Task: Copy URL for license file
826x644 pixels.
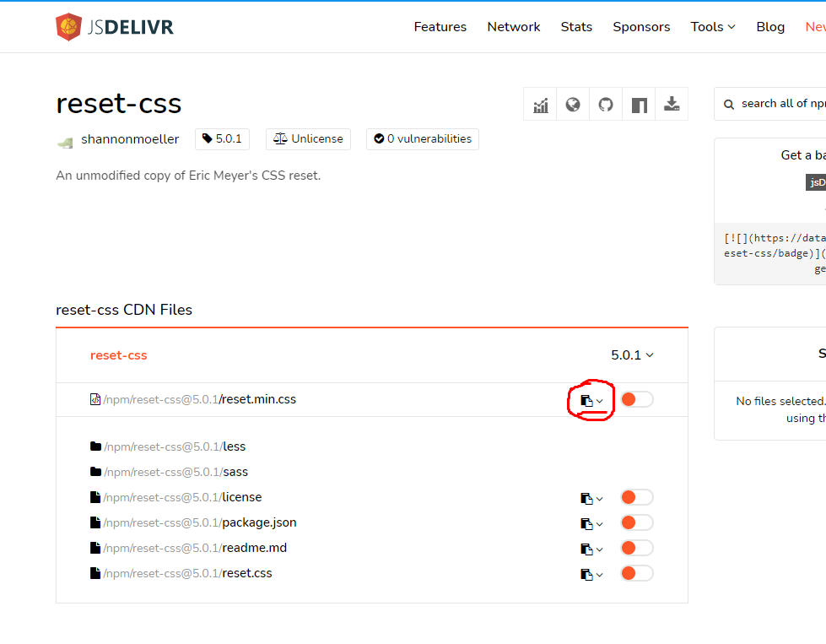Action: pos(586,498)
